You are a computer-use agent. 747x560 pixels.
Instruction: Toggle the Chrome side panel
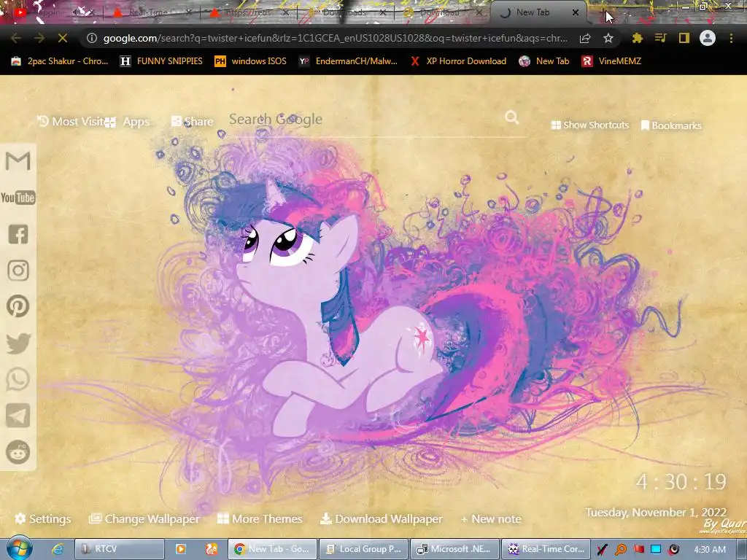pos(684,38)
